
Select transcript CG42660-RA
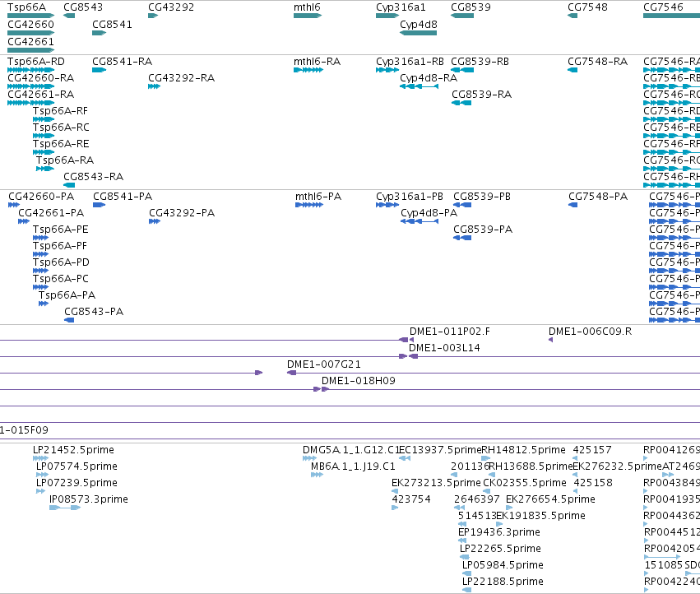30,86
